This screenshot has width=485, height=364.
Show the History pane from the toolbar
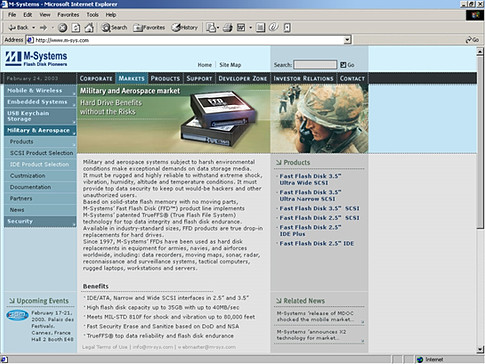point(185,27)
